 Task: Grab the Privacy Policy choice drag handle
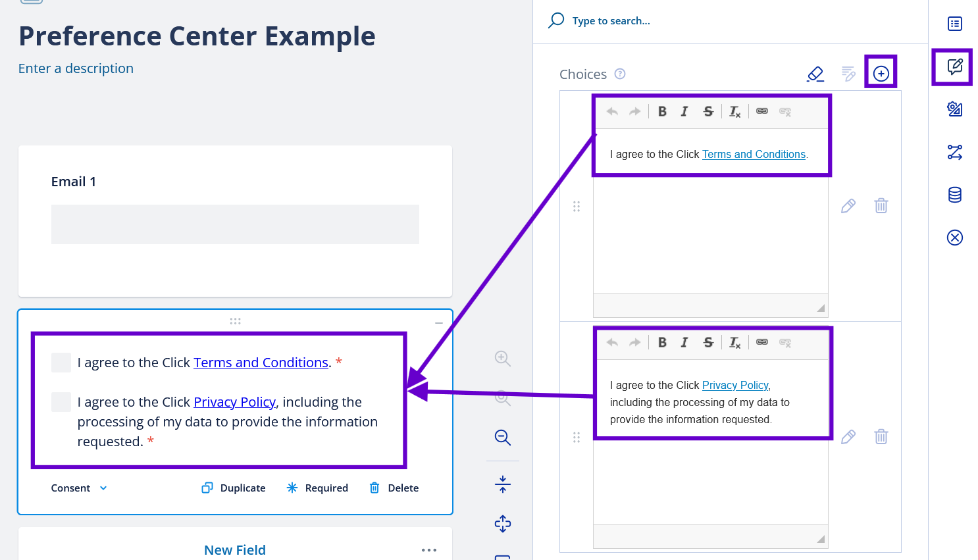(x=577, y=438)
